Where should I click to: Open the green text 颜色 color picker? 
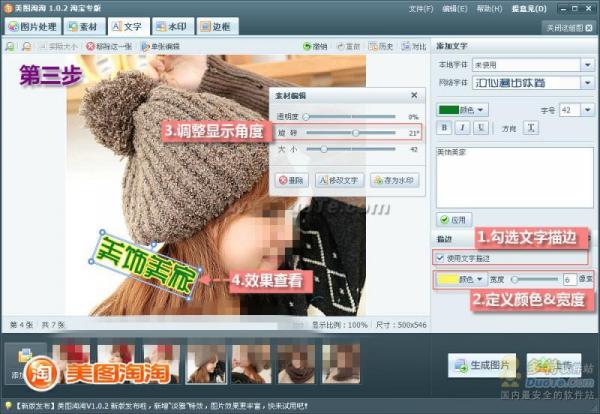coord(462,110)
